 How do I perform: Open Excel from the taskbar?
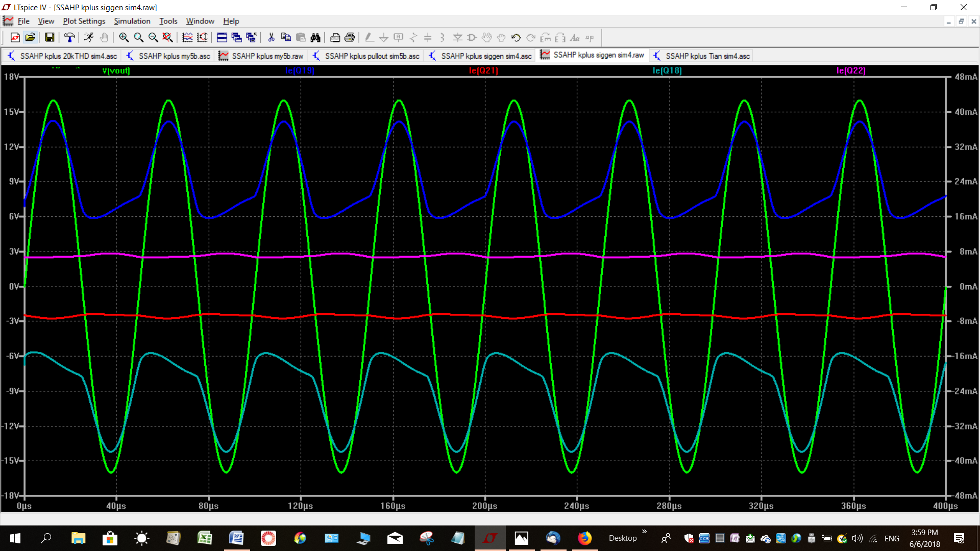[205, 538]
